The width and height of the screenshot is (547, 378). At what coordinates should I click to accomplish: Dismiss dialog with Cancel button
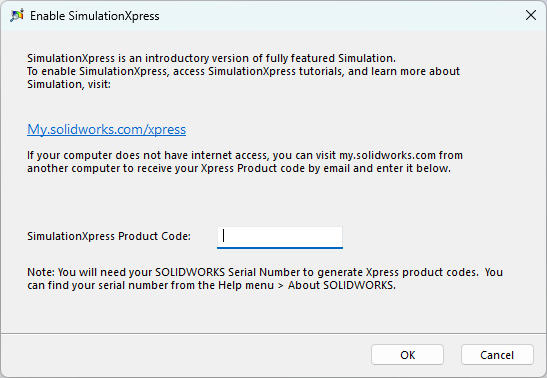(x=497, y=355)
